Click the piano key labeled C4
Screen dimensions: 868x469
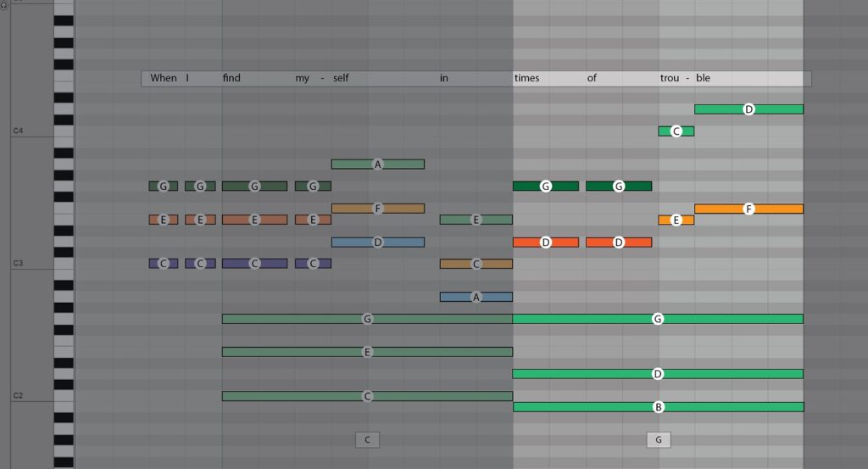(63, 131)
